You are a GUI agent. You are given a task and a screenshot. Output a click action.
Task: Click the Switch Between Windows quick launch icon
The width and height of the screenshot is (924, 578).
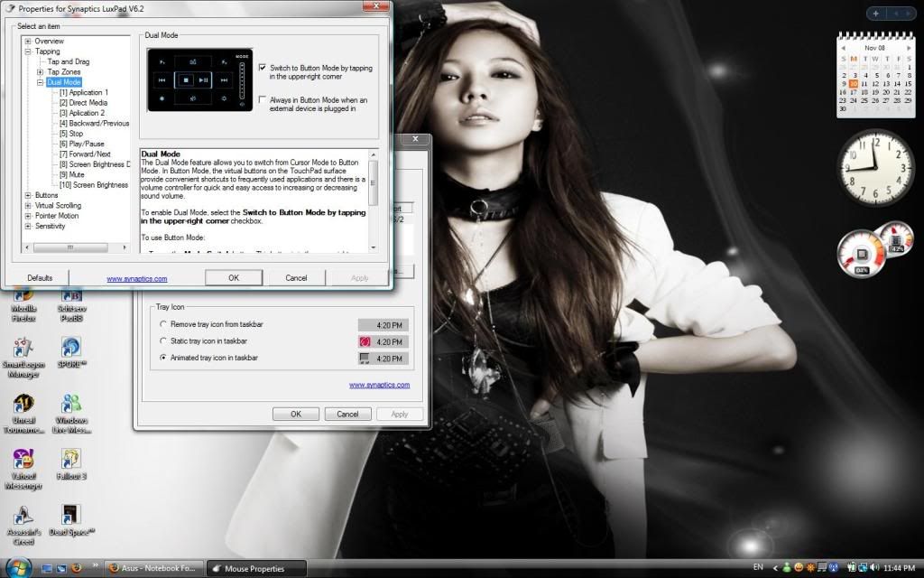click(61, 569)
